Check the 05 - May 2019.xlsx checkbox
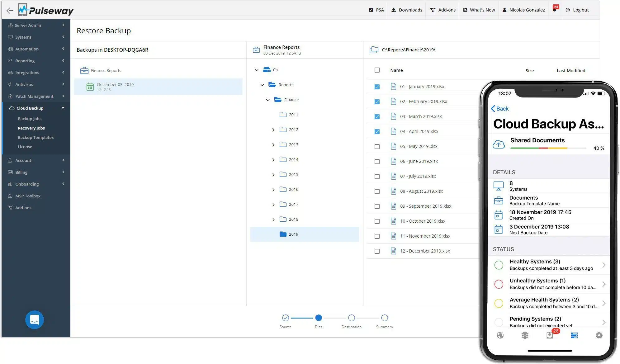This screenshot has width=620, height=364. pos(377,147)
